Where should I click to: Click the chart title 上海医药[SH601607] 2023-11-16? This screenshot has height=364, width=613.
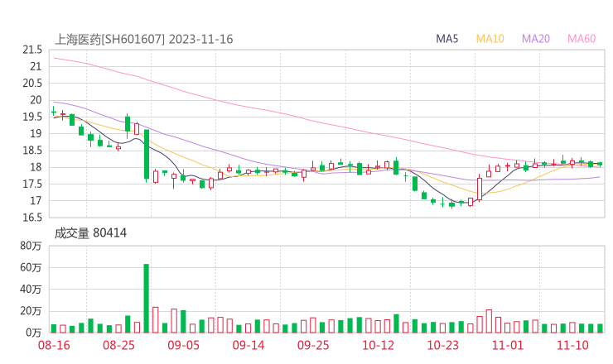click(x=143, y=40)
